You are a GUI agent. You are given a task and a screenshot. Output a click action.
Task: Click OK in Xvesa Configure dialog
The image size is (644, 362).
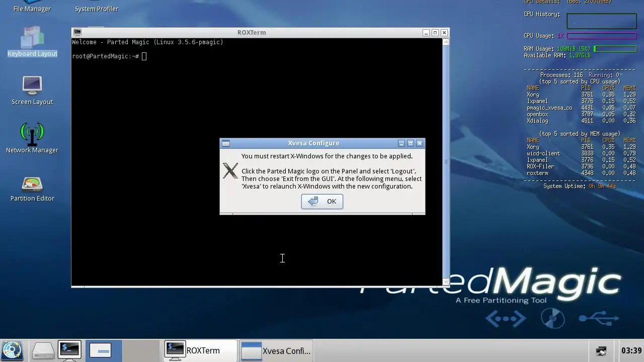[322, 202]
